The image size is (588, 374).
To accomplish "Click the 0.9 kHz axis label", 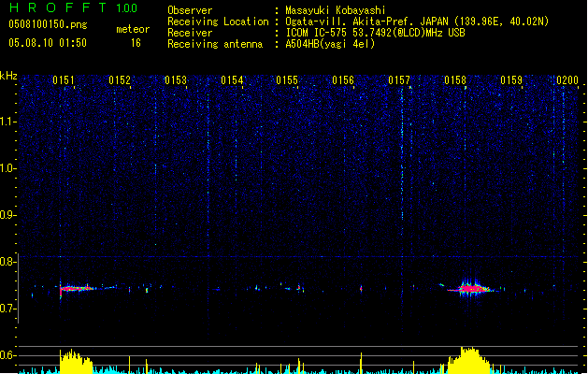I will [x=7, y=215].
